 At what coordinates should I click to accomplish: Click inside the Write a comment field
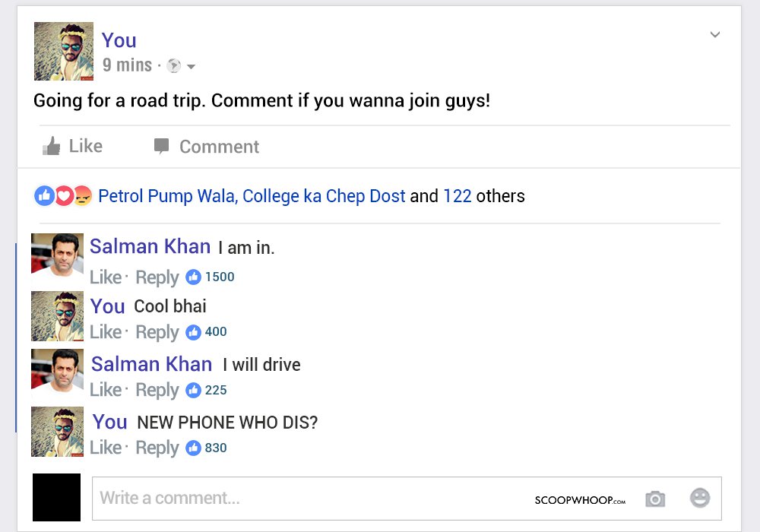click(x=407, y=499)
